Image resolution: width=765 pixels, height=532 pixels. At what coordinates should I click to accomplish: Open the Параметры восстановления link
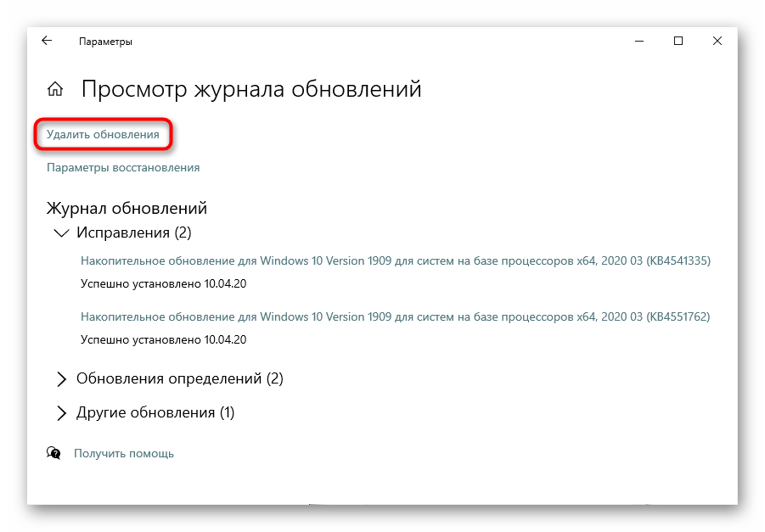(x=123, y=167)
